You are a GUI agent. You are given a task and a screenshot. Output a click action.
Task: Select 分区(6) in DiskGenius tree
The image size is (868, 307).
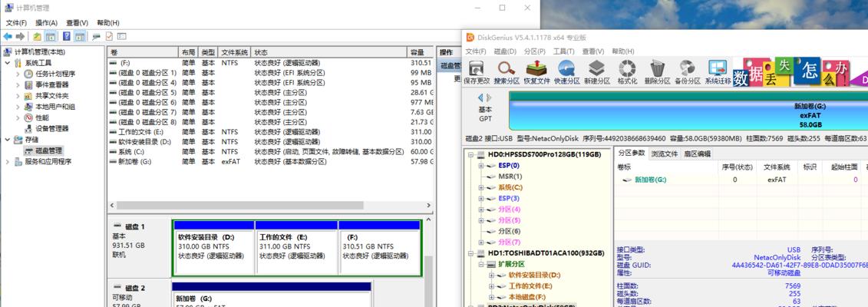[510, 231]
